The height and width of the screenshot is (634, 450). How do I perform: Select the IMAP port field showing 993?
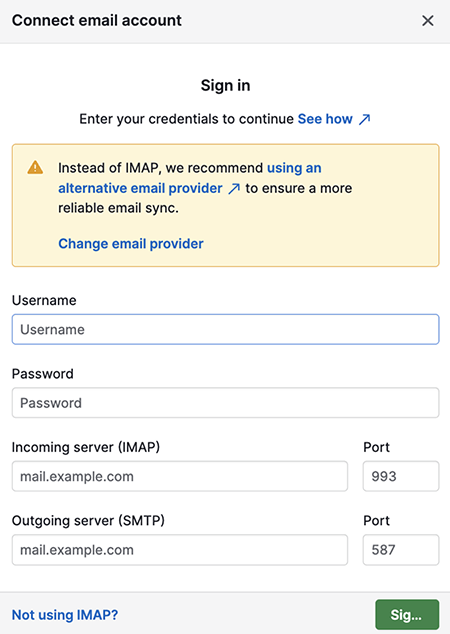pyautogui.click(x=401, y=476)
